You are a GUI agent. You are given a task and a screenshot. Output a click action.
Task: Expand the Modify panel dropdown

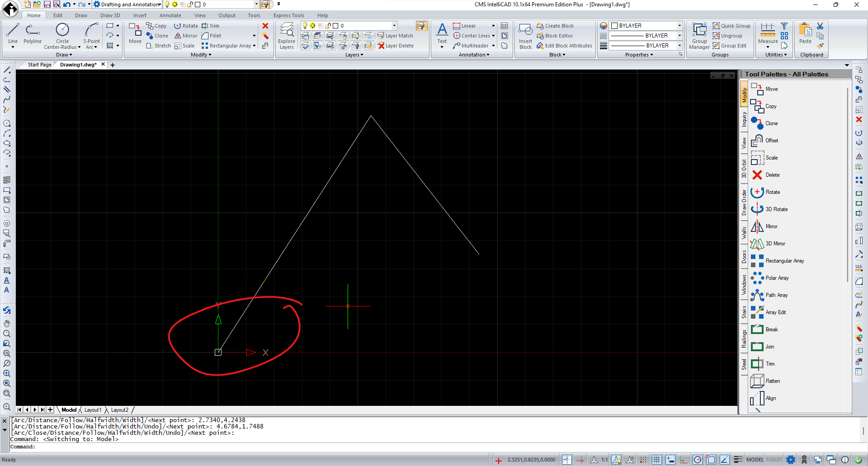tap(201, 55)
